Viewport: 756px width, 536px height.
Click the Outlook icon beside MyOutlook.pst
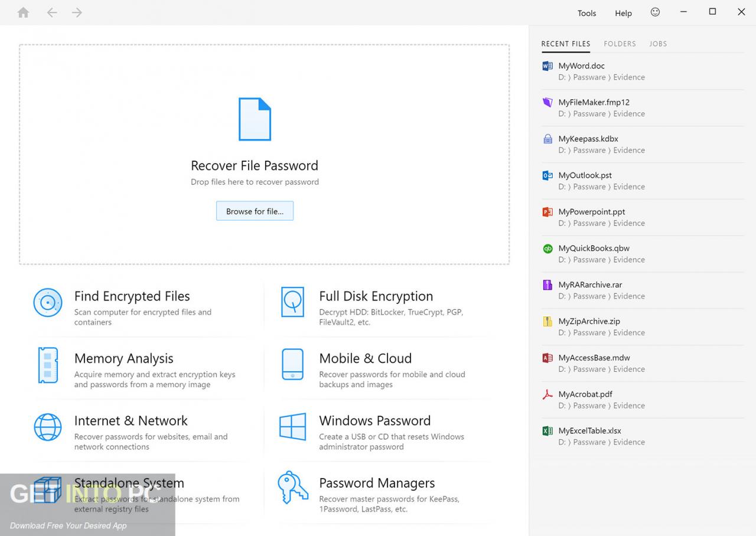(x=548, y=175)
